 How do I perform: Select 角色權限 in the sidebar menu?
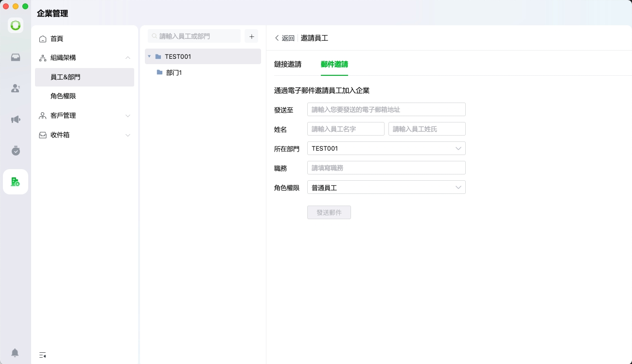pyautogui.click(x=63, y=96)
